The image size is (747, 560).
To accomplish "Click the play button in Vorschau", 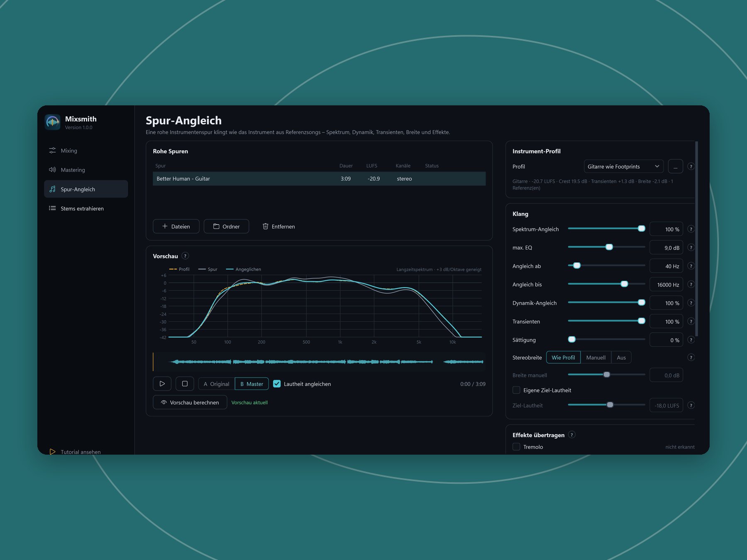I will pyautogui.click(x=162, y=384).
